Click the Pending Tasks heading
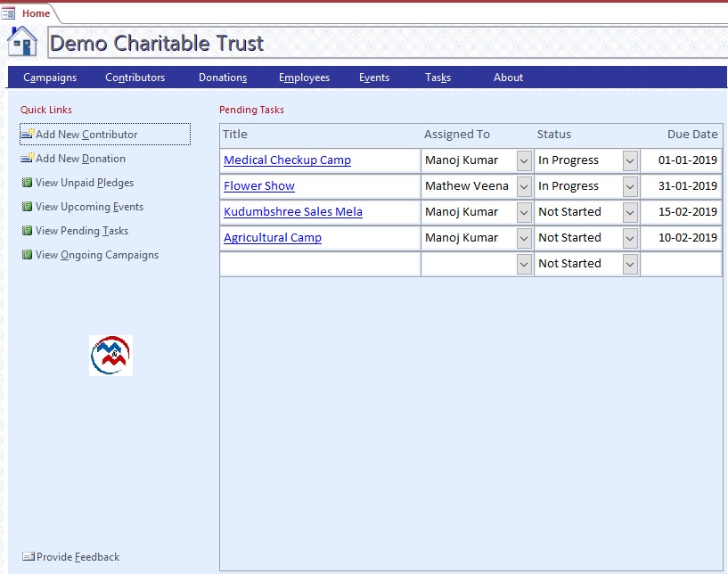Viewport: 728px width, 574px height. [x=251, y=110]
